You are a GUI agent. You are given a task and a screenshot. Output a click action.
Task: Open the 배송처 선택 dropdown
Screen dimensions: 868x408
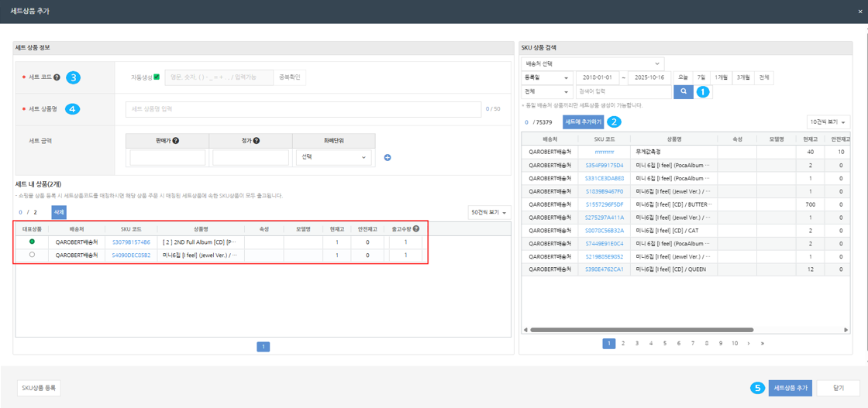(x=593, y=63)
